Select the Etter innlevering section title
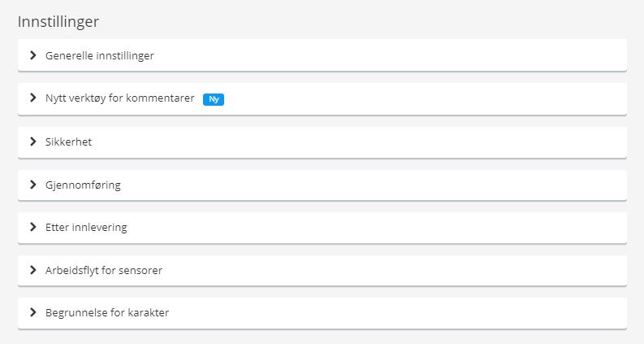The image size is (644, 344). pos(86,228)
